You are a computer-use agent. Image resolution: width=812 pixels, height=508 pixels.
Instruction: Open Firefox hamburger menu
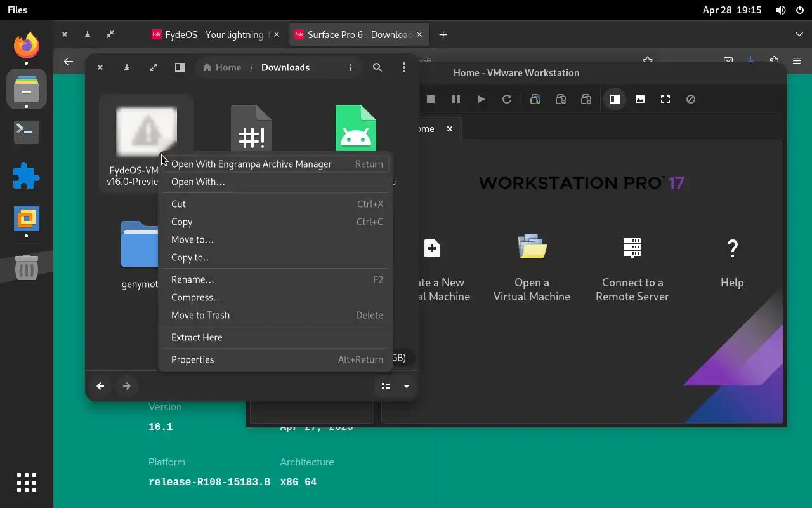[797, 61]
